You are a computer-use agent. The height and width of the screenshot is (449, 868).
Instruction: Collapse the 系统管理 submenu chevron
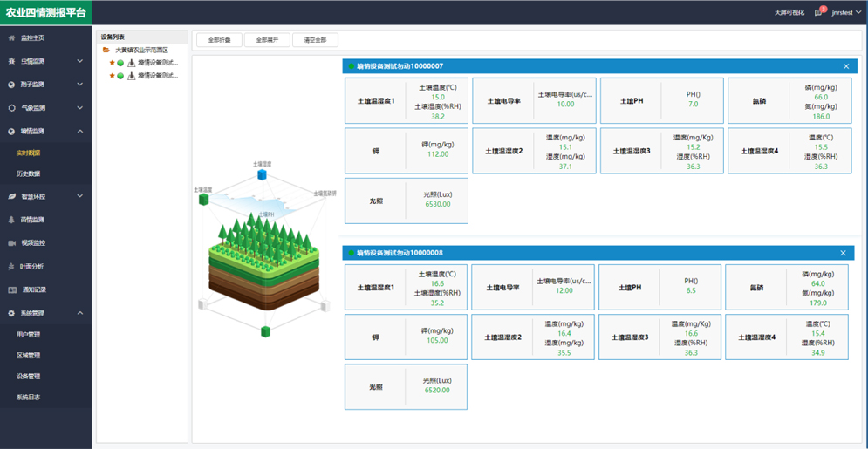coord(79,313)
